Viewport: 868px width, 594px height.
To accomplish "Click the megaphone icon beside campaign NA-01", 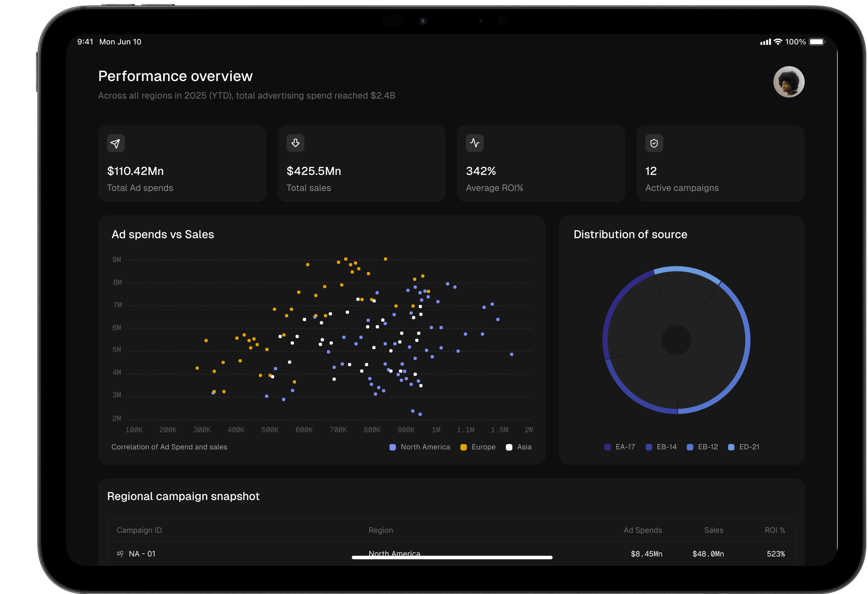I will [x=120, y=554].
